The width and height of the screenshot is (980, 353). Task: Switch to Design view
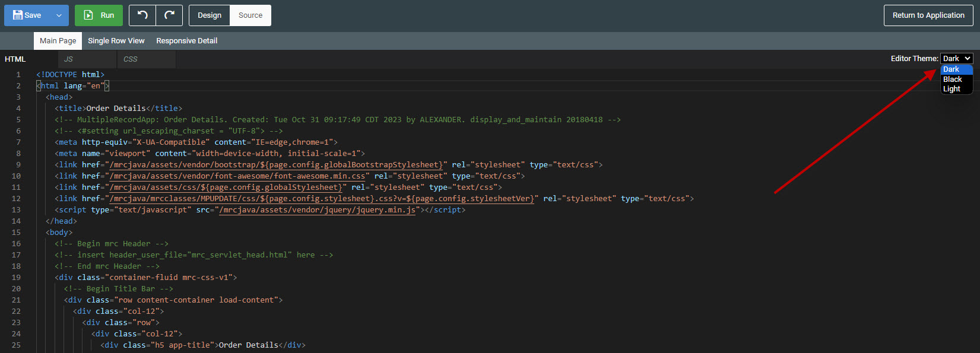point(210,15)
